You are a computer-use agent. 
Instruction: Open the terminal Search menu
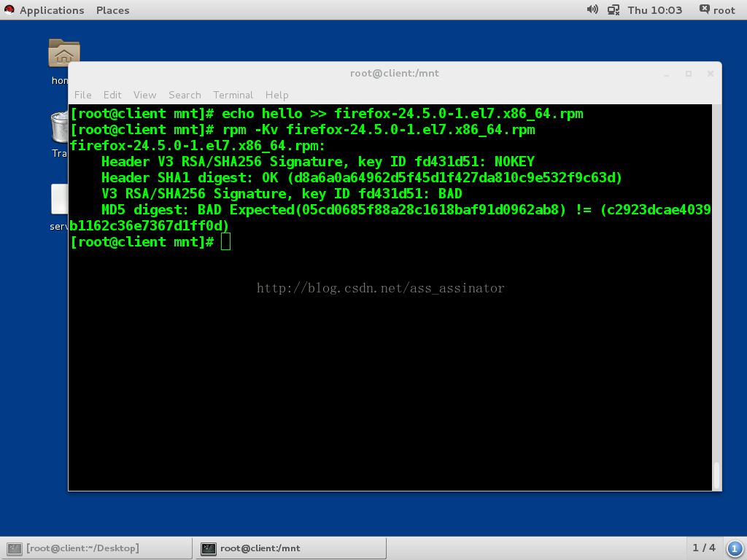(x=185, y=95)
